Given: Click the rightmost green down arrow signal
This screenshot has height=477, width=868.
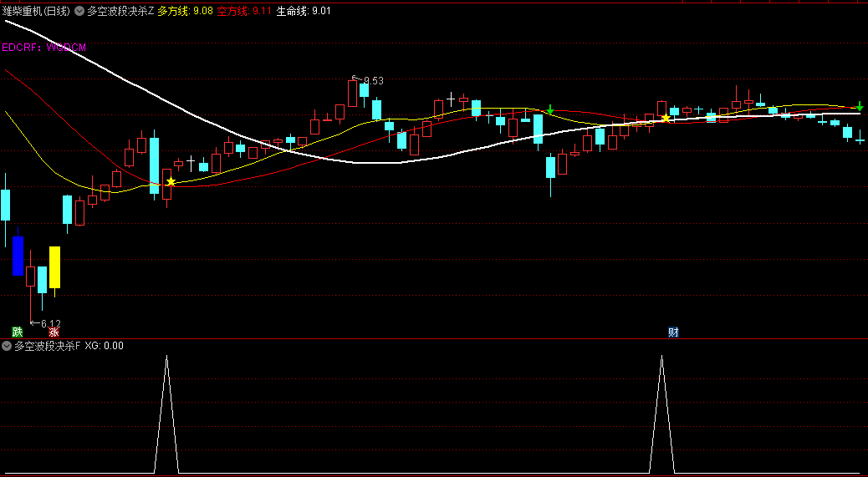Looking at the screenshot, I should (859, 106).
